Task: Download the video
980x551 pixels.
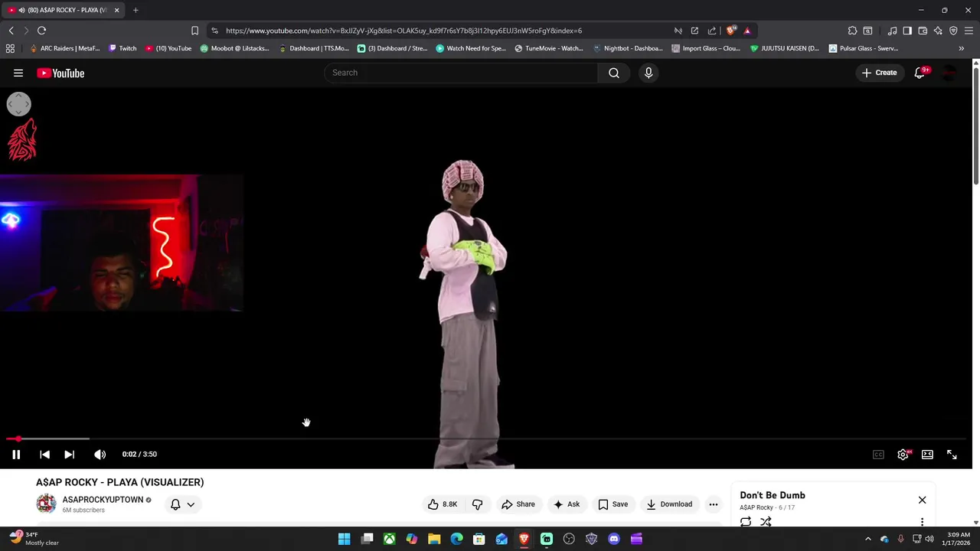Action: pos(669,504)
